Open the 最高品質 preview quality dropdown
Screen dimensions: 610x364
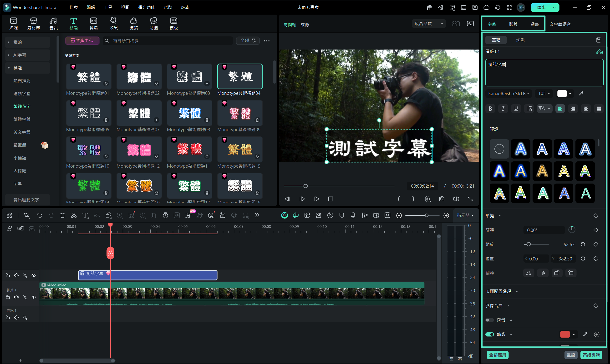(429, 24)
